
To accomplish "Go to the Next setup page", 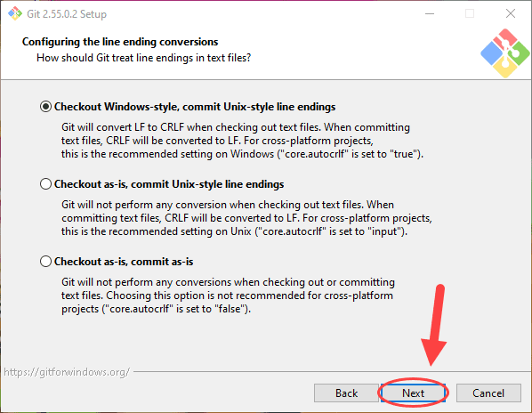I will point(413,393).
